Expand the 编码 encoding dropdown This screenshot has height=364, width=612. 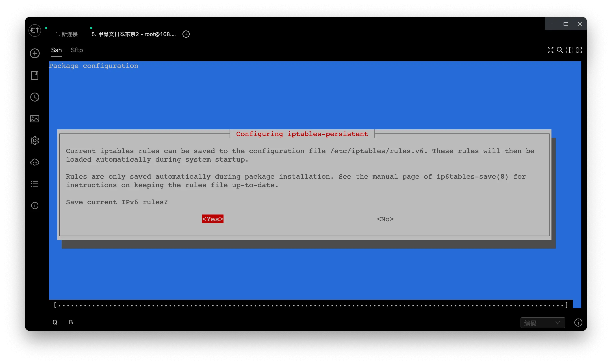(543, 323)
